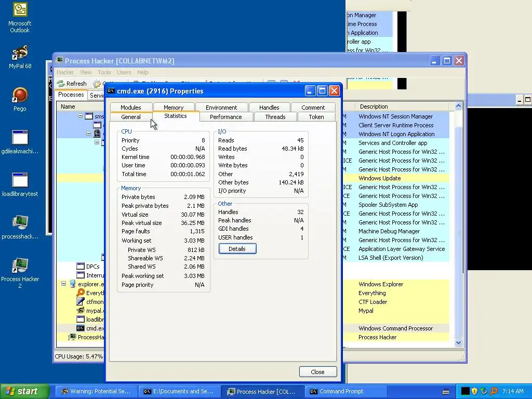Select the Processes tab in Process Hacker
This screenshot has height=399, width=532.
tap(71, 95)
